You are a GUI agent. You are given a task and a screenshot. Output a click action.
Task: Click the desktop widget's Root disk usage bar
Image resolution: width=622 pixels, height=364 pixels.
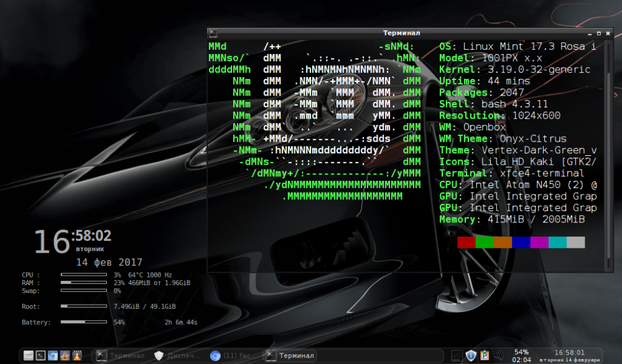(x=84, y=306)
